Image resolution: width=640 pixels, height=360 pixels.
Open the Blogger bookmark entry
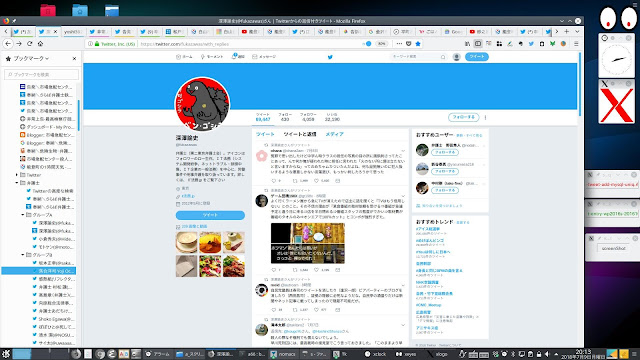click(x=47, y=135)
